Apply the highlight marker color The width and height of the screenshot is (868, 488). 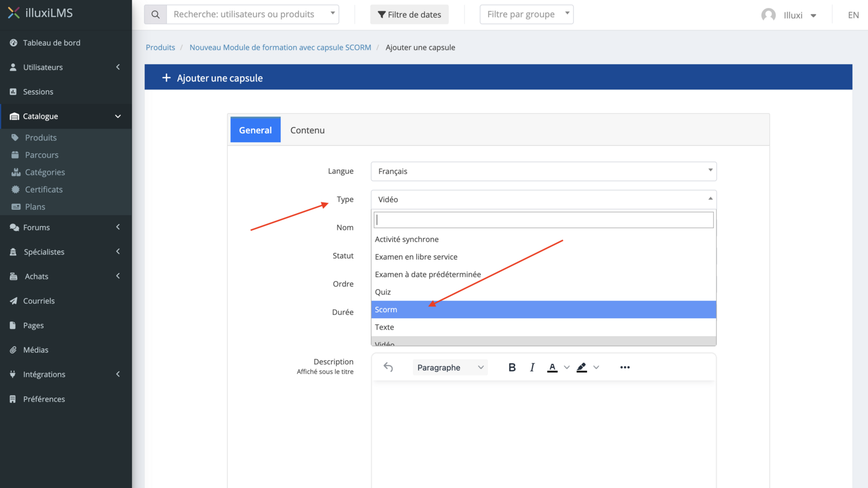[x=582, y=368]
